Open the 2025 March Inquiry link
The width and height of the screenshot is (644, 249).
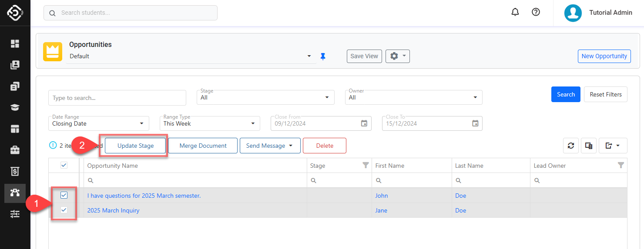(x=113, y=210)
